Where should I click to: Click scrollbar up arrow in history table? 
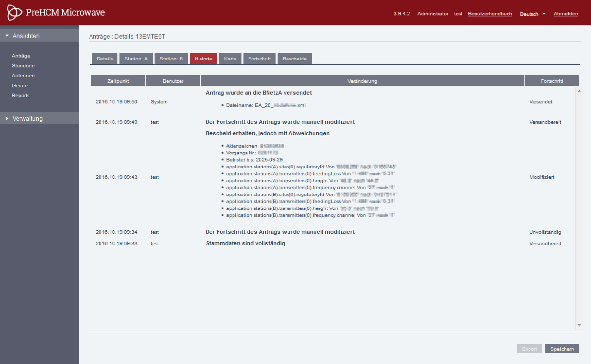point(579,91)
